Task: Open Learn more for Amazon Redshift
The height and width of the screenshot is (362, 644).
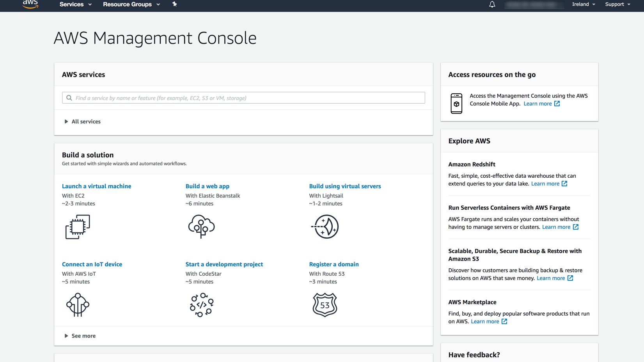Action: tap(545, 184)
